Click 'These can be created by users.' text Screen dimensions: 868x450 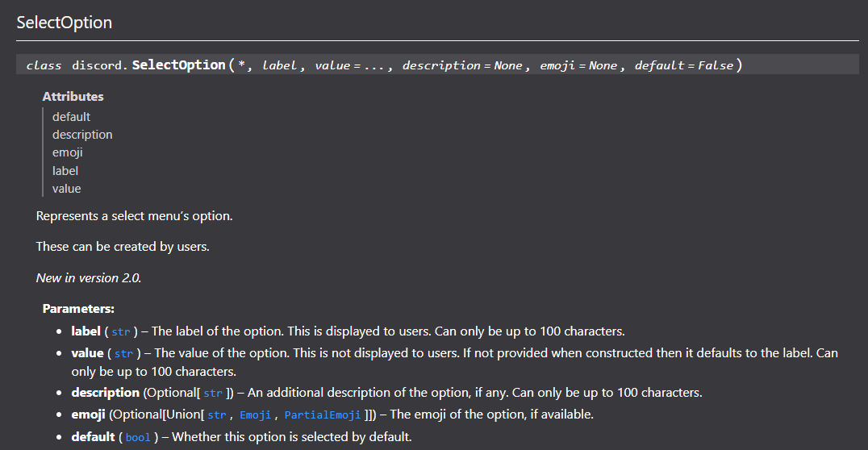(123, 246)
